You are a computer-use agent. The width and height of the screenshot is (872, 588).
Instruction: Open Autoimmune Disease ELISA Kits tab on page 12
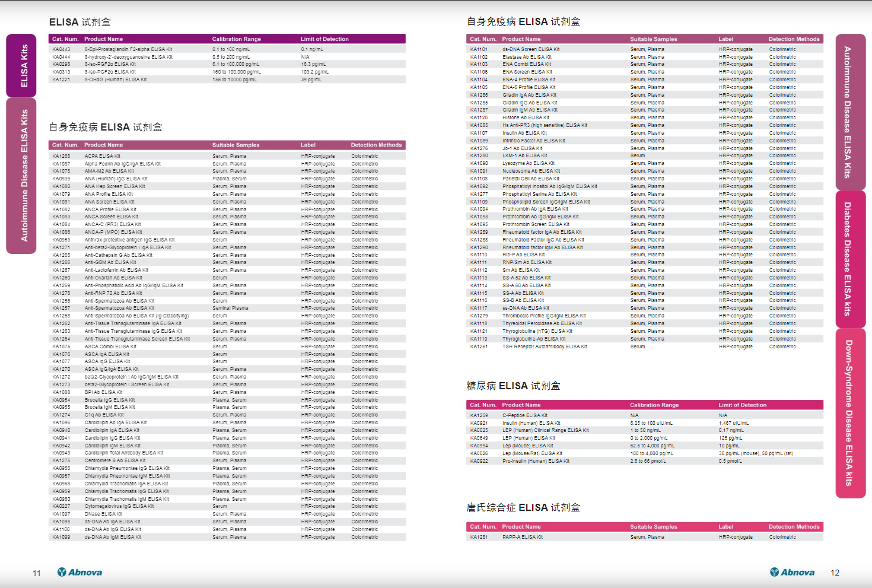click(850, 112)
